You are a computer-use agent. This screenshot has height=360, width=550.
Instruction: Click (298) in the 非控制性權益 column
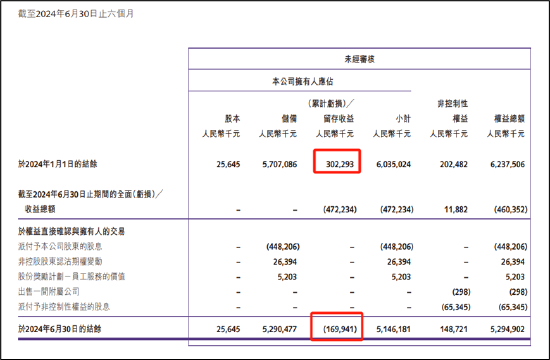click(461, 292)
